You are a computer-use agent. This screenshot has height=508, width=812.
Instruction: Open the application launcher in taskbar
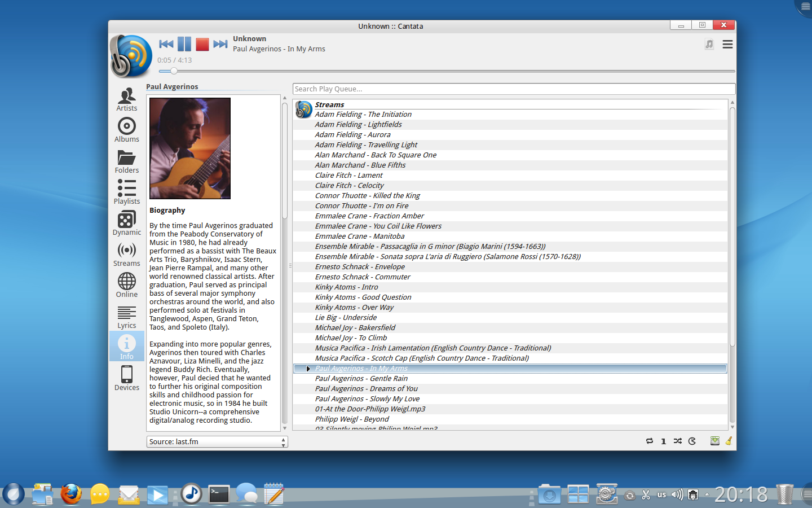(x=13, y=494)
